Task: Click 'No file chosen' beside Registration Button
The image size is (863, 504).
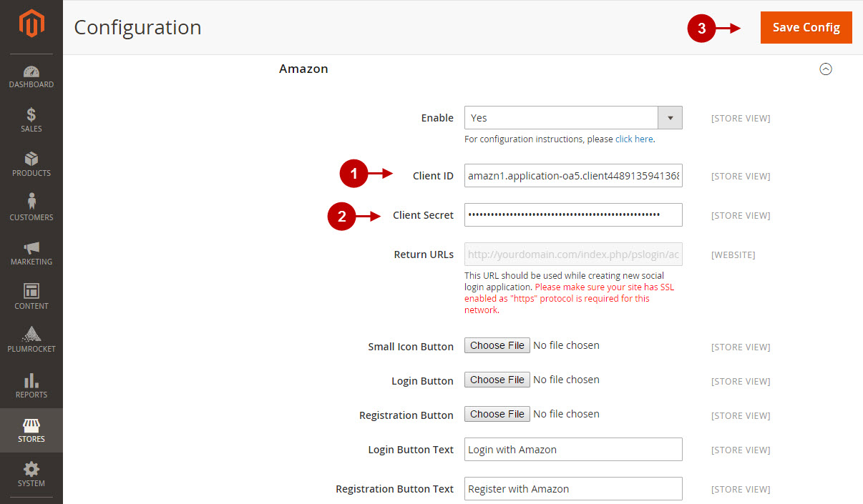Action: pos(567,414)
